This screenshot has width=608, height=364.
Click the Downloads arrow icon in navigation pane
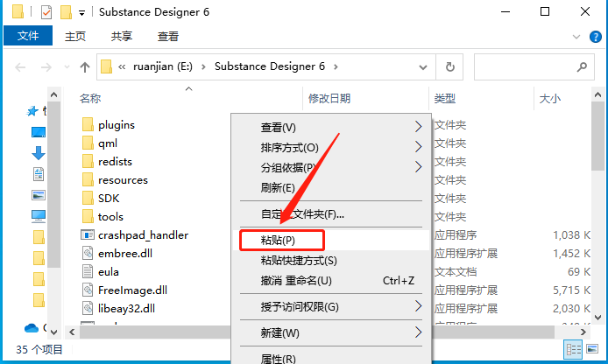coord(38,153)
